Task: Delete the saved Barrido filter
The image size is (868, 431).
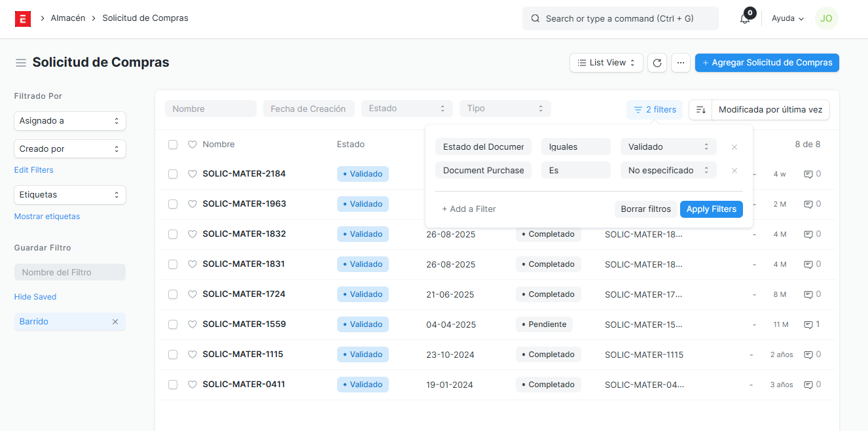Action: [x=115, y=322]
